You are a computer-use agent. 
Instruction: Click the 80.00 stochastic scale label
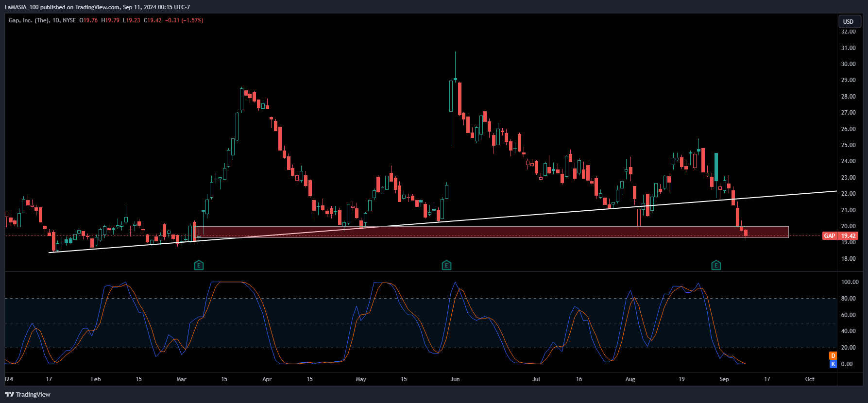click(x=849, y=298)
